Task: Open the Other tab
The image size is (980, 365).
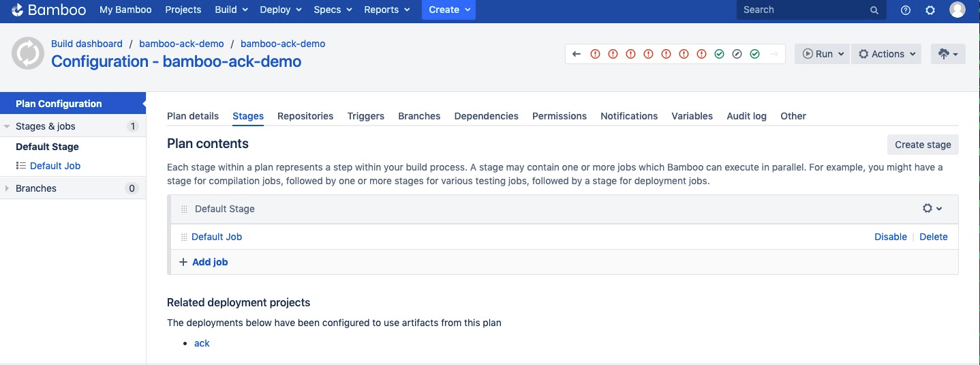Action: (x=793, y=116)
